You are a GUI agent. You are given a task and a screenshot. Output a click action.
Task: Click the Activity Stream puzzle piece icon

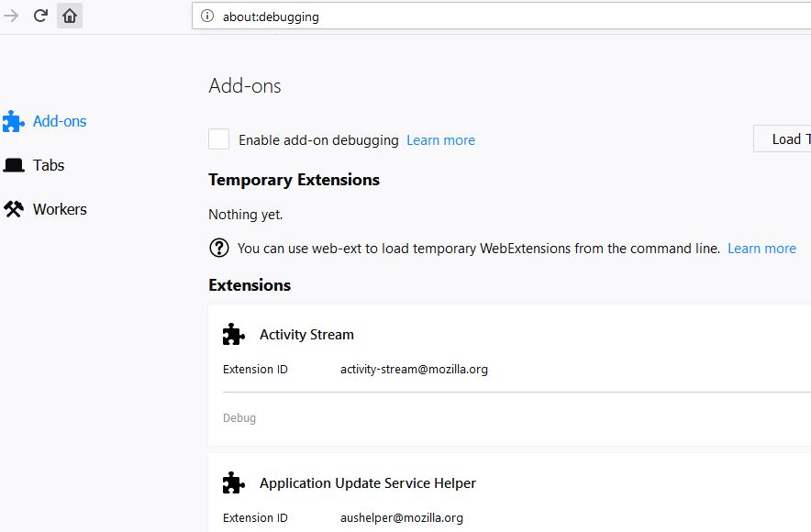(x=234, y=335)
